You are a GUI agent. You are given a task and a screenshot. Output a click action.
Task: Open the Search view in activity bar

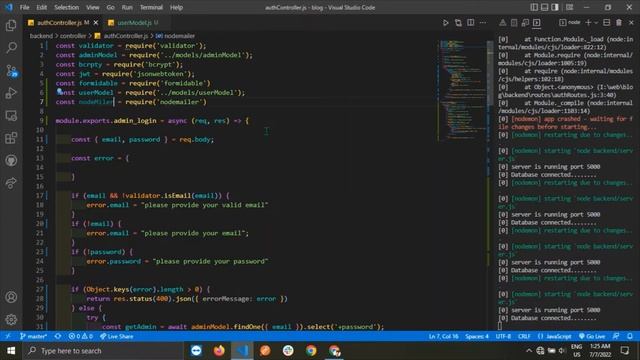coord(11,48)
